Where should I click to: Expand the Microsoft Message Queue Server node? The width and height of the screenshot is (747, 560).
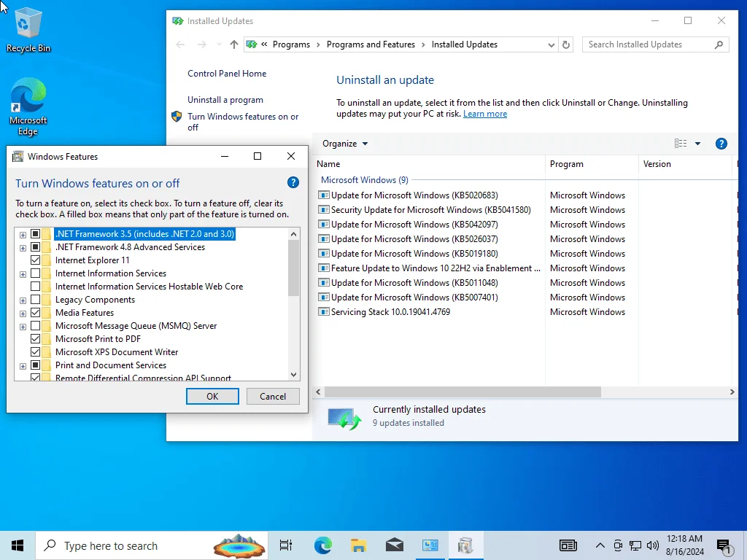pos(23,327)
